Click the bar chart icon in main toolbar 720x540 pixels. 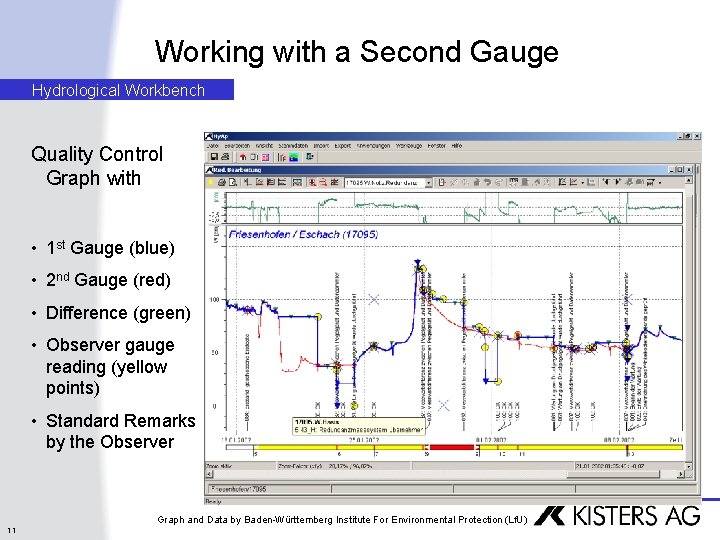pos(282,158)
